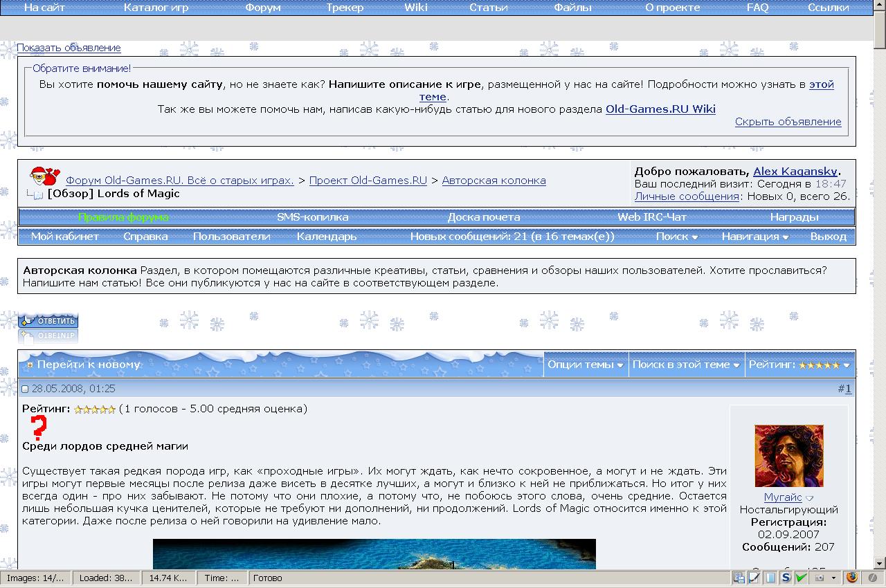The height and width of the screenshot is (588, 886).
Task: Open Ссылки in the top menu
Action: click(x=829, y=8)
